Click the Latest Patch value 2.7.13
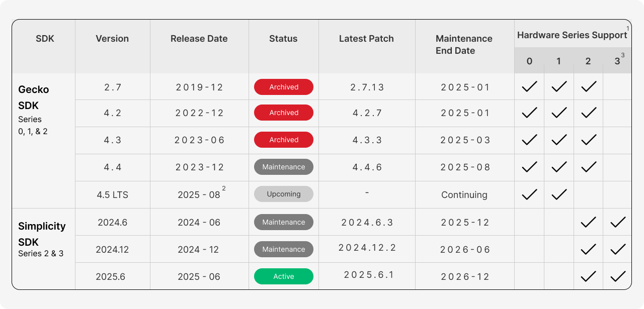Image resolution: width=644 pixels, height=309 pixels. (x=366, y=86)
